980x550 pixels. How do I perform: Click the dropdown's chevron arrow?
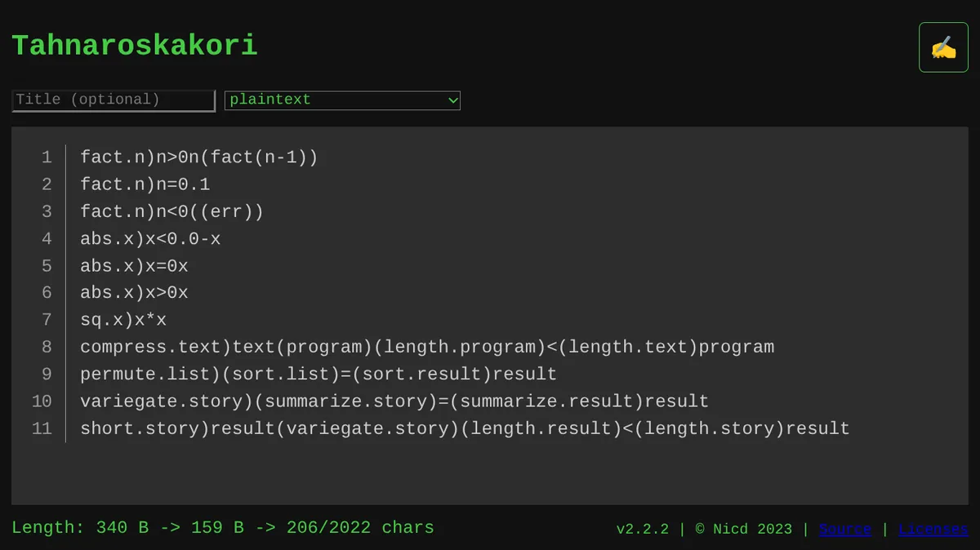(452, 100)
